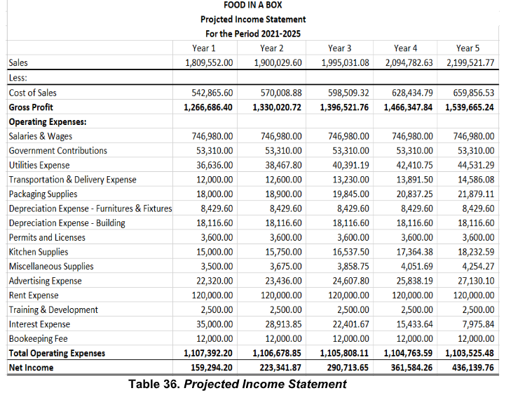Select the Gross Profit row label
The width and height of the screenshot is (532, 393).
point(31,107)
